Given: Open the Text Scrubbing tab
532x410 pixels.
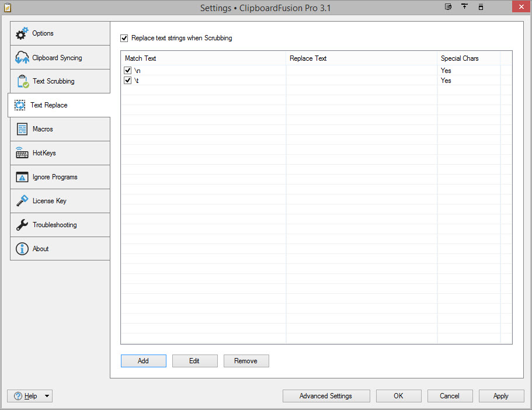Looking at the screenshot, I should pos(60,81).
